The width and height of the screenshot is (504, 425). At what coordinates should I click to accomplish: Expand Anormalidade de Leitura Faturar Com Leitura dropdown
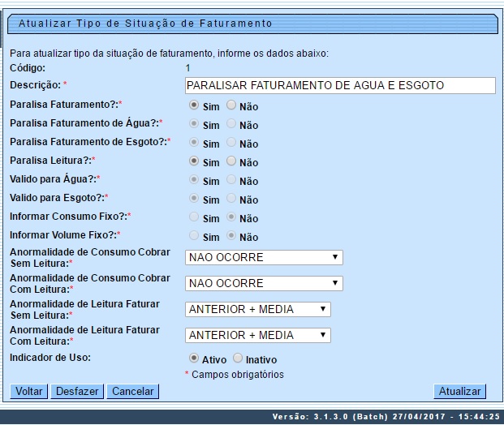click(258, 335)
